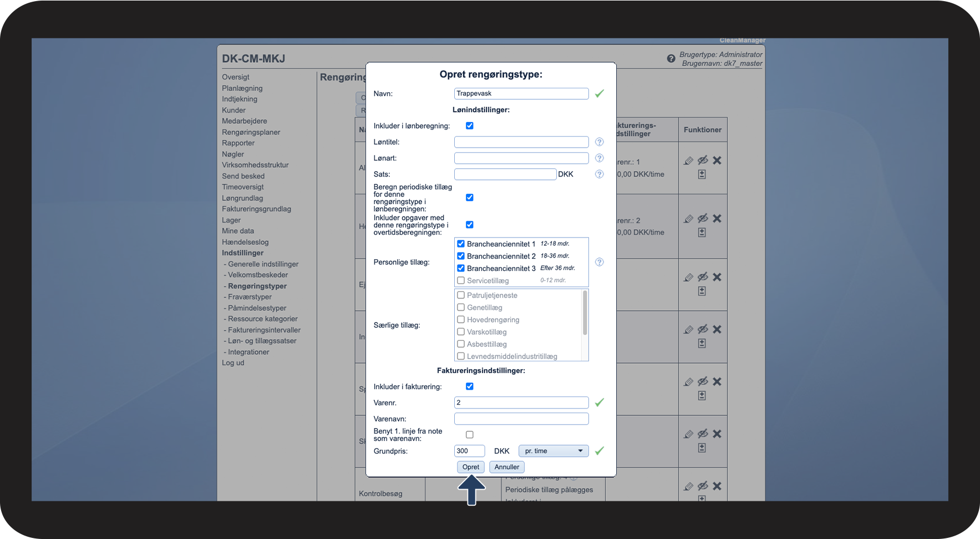Focus the Løntitel input field
This screenshot has height=539, width=980.
[x=521, y=142]
